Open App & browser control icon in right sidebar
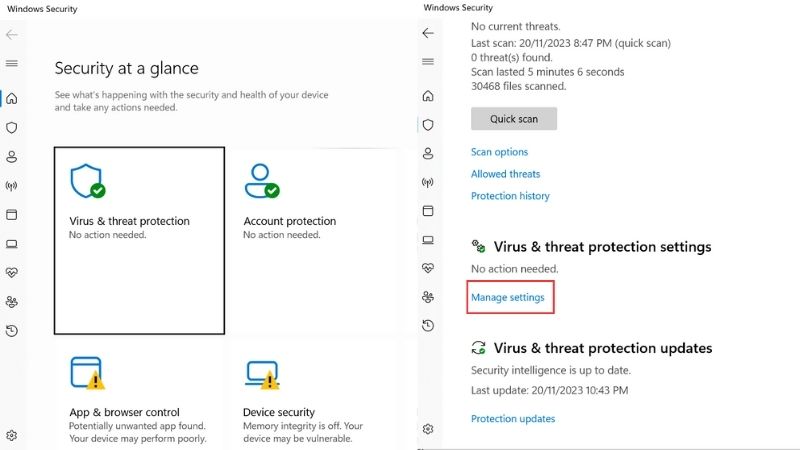800x450 pixels. tap(428, 211)
